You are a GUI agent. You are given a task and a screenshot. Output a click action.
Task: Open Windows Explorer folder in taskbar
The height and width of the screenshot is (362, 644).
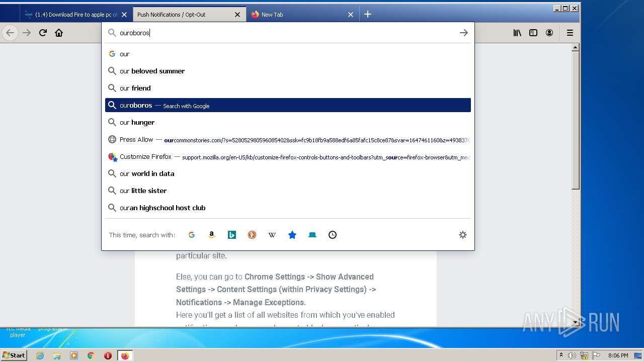pos(57,355)
